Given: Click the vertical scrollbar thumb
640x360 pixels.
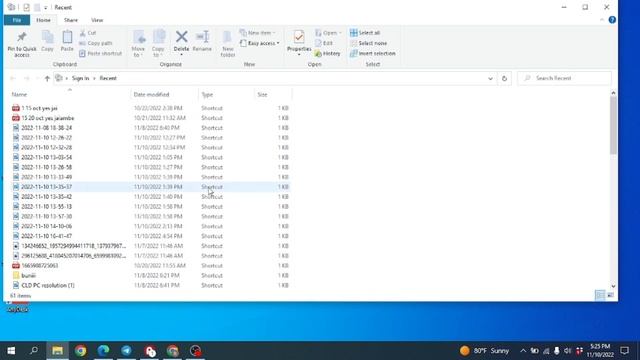Looking at the screenshot, I should [613, 126].
